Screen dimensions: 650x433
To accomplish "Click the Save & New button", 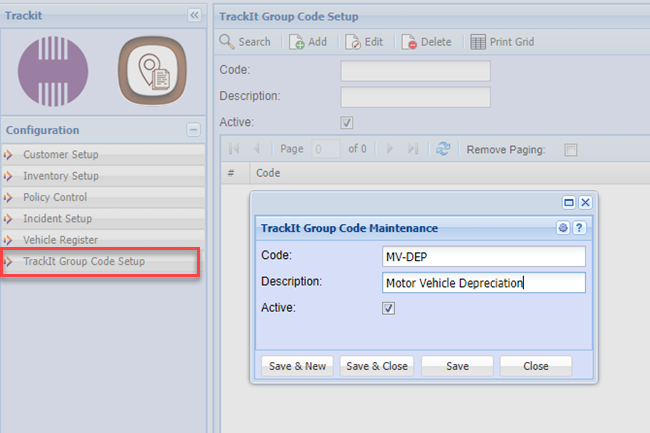I will coord(297,366).
